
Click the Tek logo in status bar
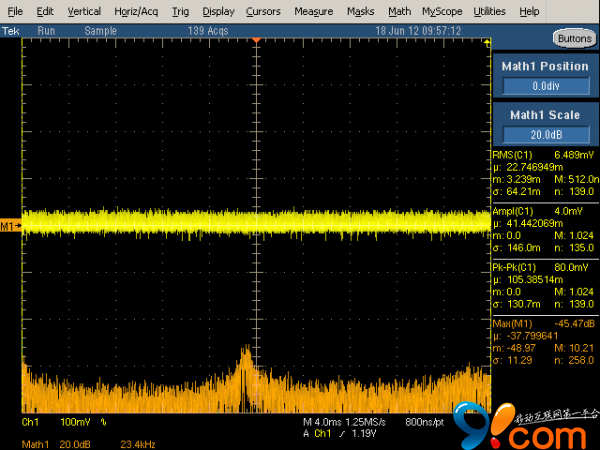pos(11,31)
